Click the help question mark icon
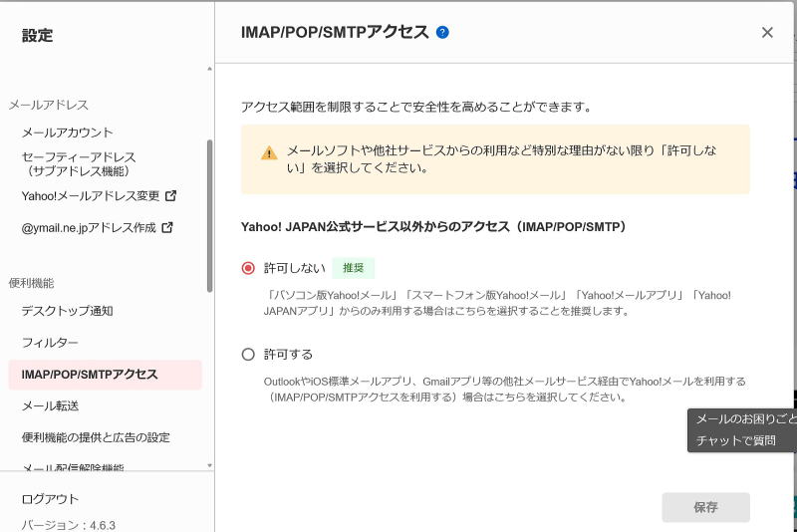This screenshot has width=797, height=532. tap(442, 32)
